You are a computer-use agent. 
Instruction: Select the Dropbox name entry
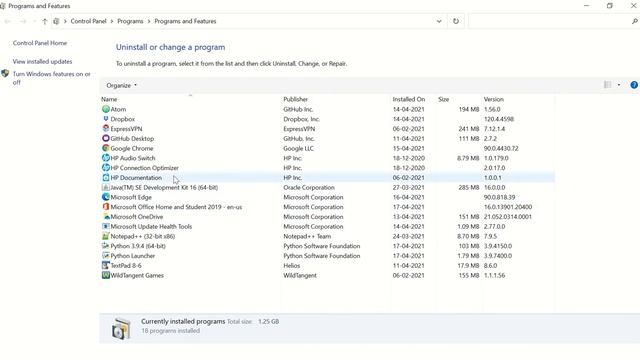[122, 119]
